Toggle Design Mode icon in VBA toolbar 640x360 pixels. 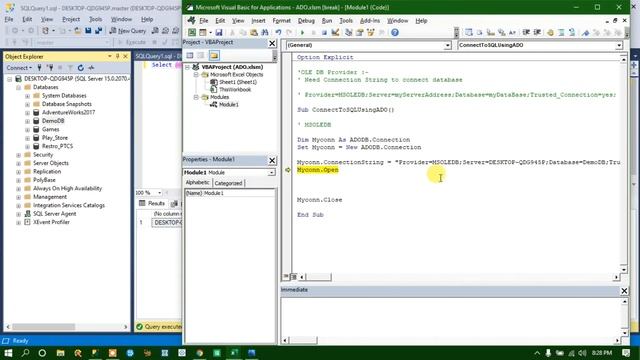[335, 32]
